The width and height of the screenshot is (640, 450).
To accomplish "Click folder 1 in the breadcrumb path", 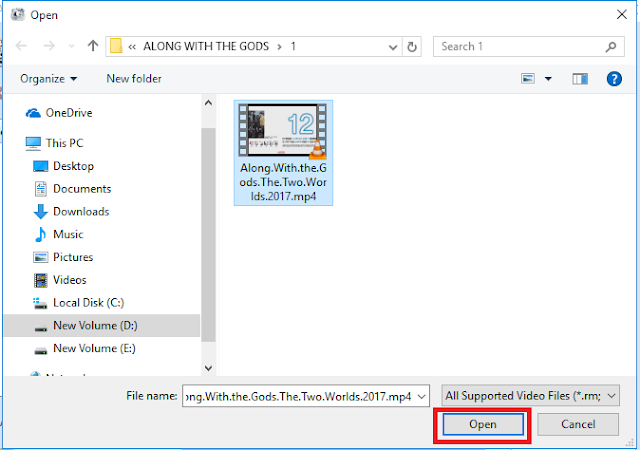I will (293, 46).
